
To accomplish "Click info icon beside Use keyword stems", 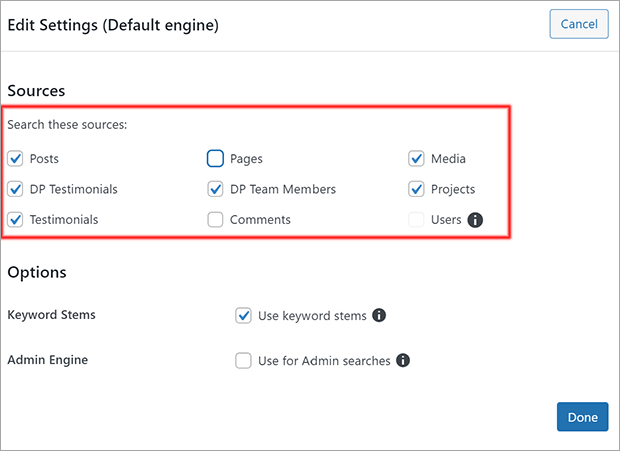I will point(379,315).
